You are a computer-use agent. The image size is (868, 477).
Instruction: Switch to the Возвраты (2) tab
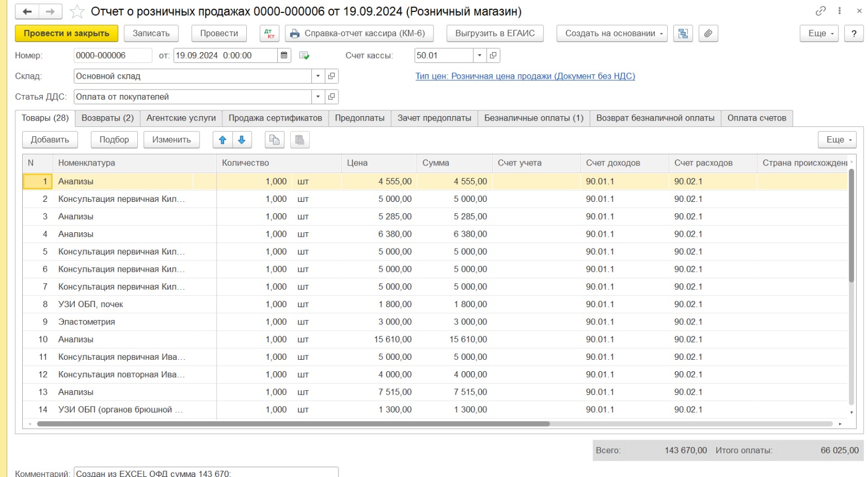click(x=107, y=118)
